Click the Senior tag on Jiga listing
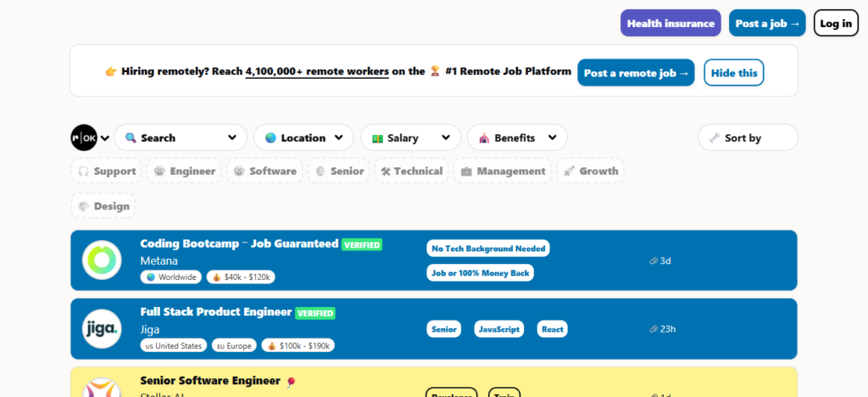 point(444,329)
